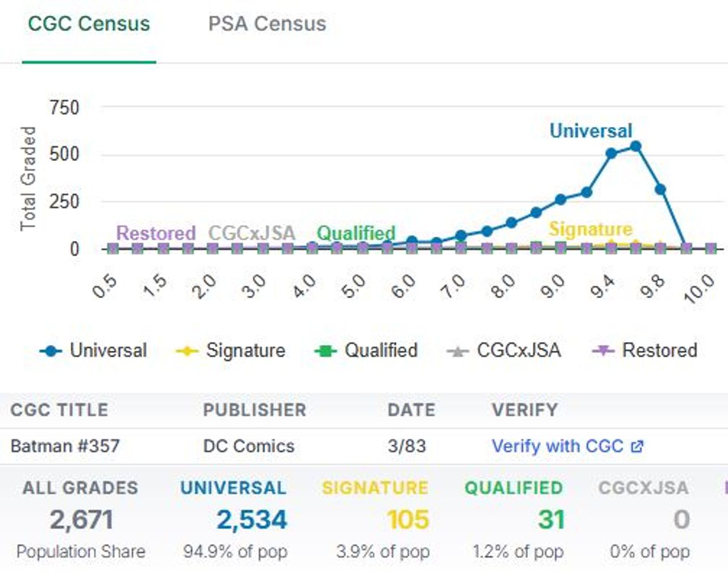Click the blue Universal legend marker icon
728x573 pixels.
[x=51, y=351]
